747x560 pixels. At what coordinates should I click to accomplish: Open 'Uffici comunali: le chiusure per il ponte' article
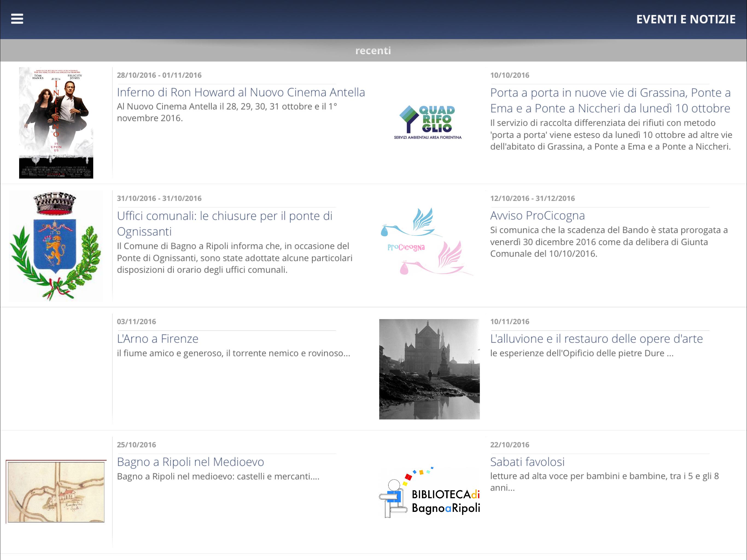tap(224, 224)
